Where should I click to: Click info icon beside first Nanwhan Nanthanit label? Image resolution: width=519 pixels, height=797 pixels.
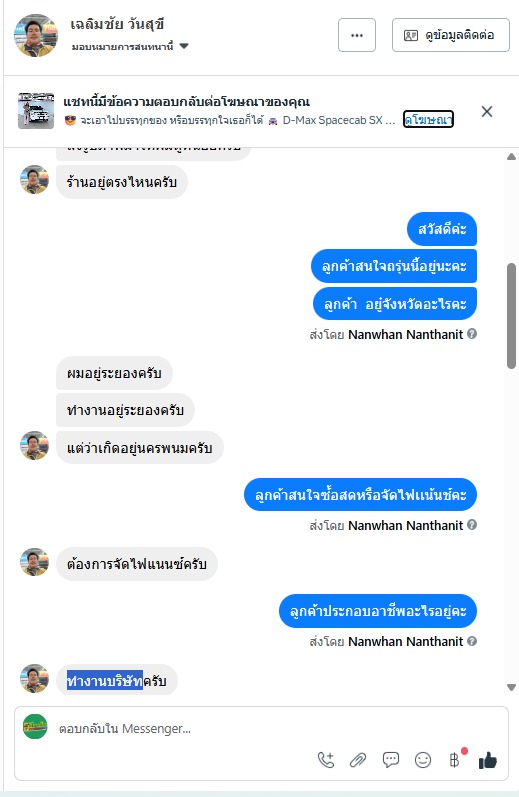coord(472,334)
